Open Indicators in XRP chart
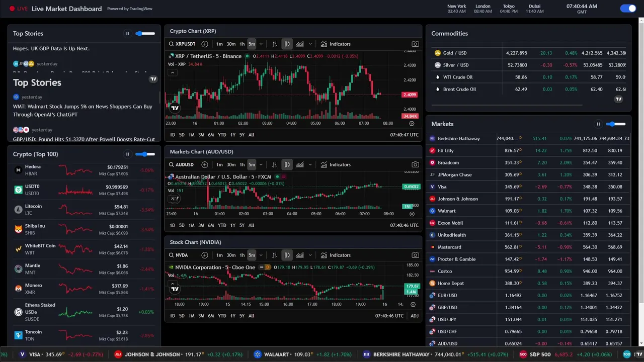This screenshot has height=362, width=644. (x=336, y=44)
